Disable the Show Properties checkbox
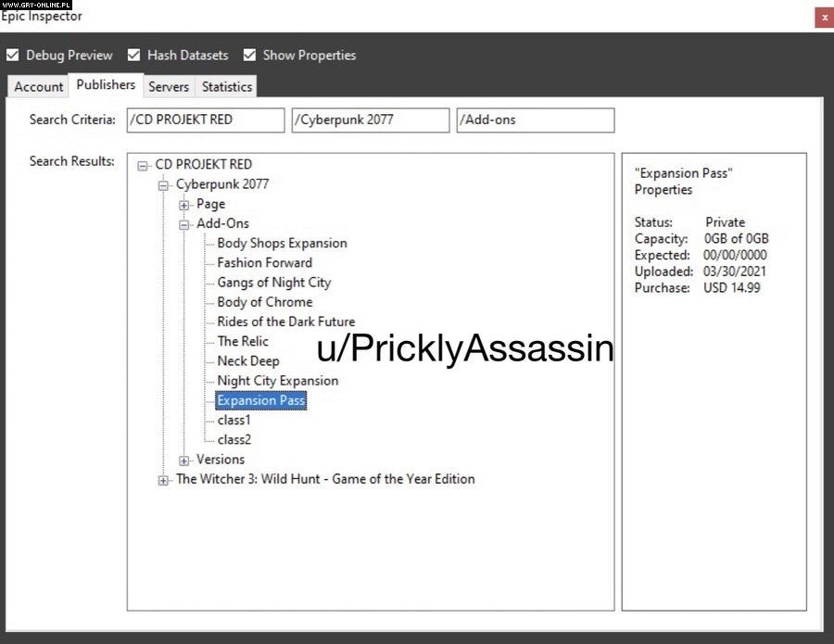 click(x=249, y=56)
